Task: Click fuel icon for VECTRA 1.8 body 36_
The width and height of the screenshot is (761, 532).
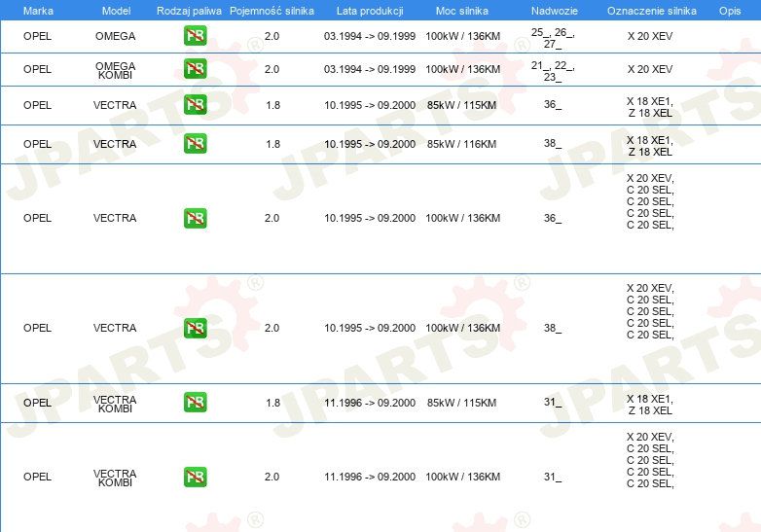Action: 195,105
